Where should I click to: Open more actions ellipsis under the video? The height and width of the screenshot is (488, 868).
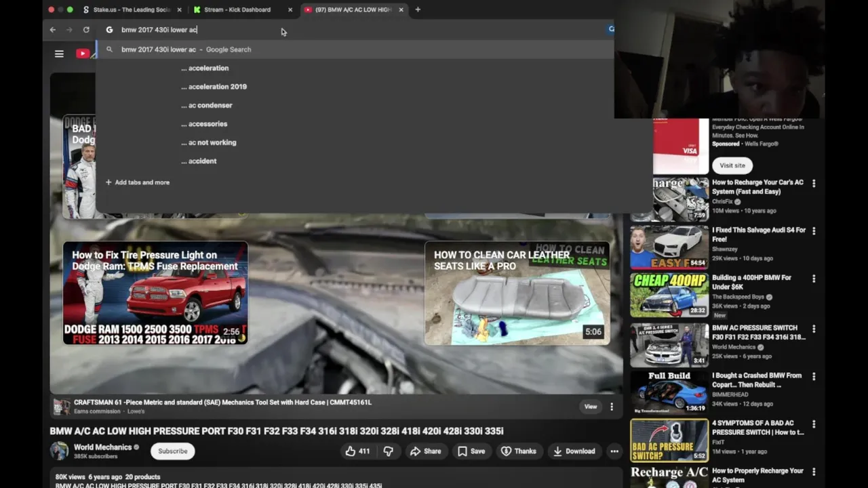(x=614, y=451)
